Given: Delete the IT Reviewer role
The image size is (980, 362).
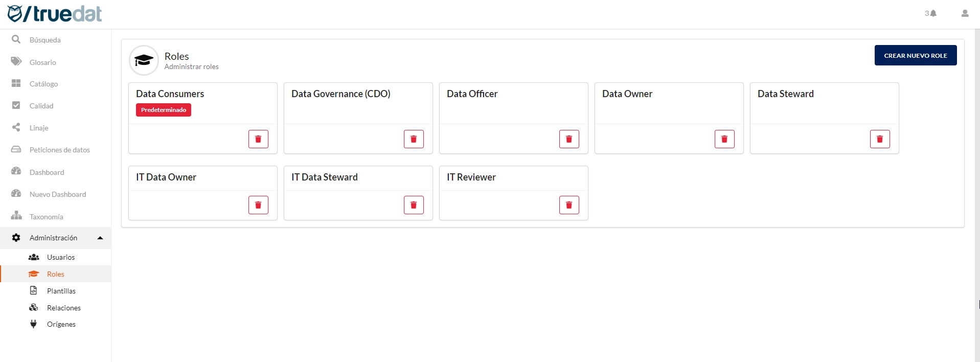Looking at the screenshot, I should pos(569,205).
